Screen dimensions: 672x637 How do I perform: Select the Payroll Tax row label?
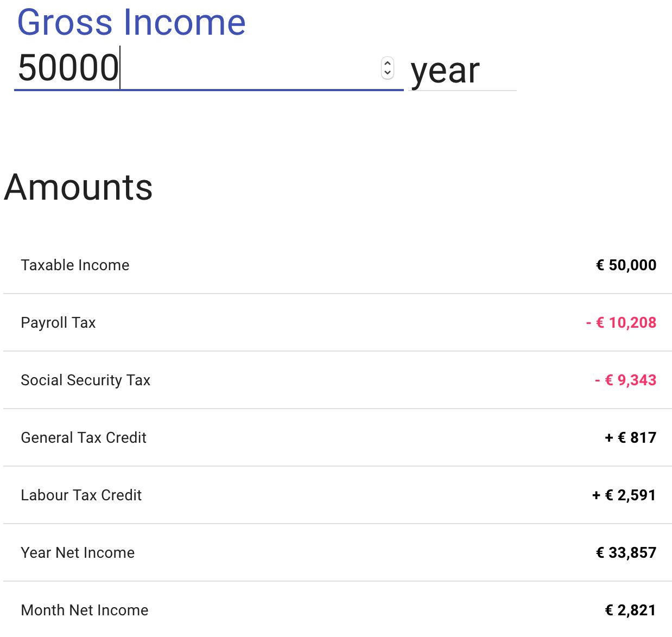click(x=58, y=323)
